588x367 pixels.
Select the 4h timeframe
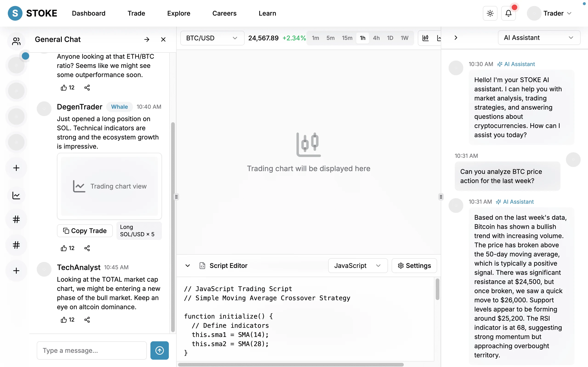376,38
